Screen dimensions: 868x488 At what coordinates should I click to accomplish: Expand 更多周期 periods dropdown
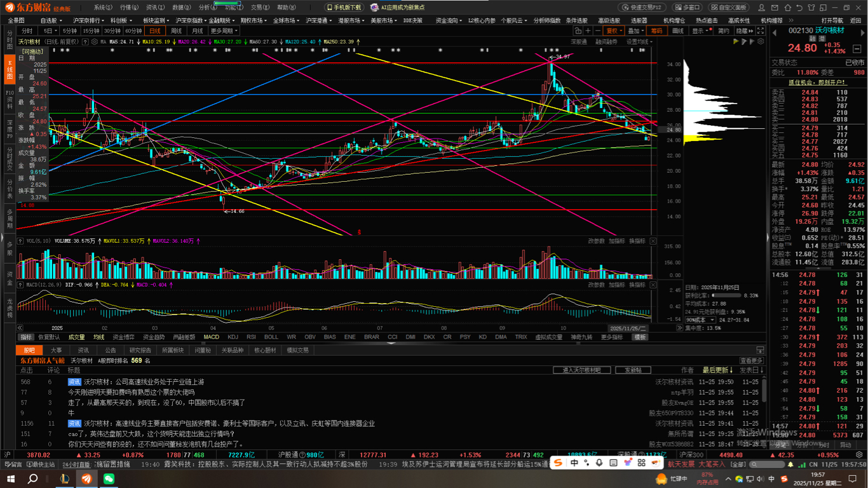pyautogui.click(x=224, y=30)
